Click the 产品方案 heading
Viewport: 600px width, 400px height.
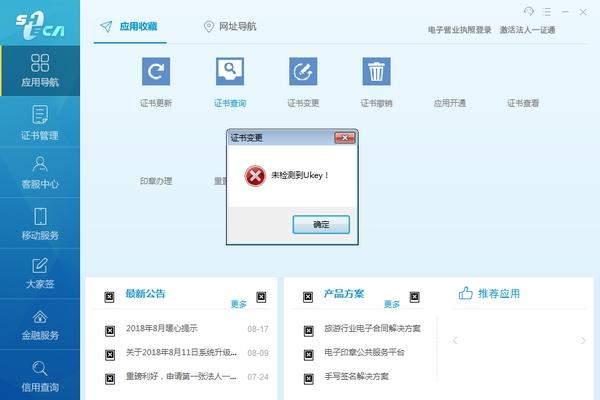[344, 294]
